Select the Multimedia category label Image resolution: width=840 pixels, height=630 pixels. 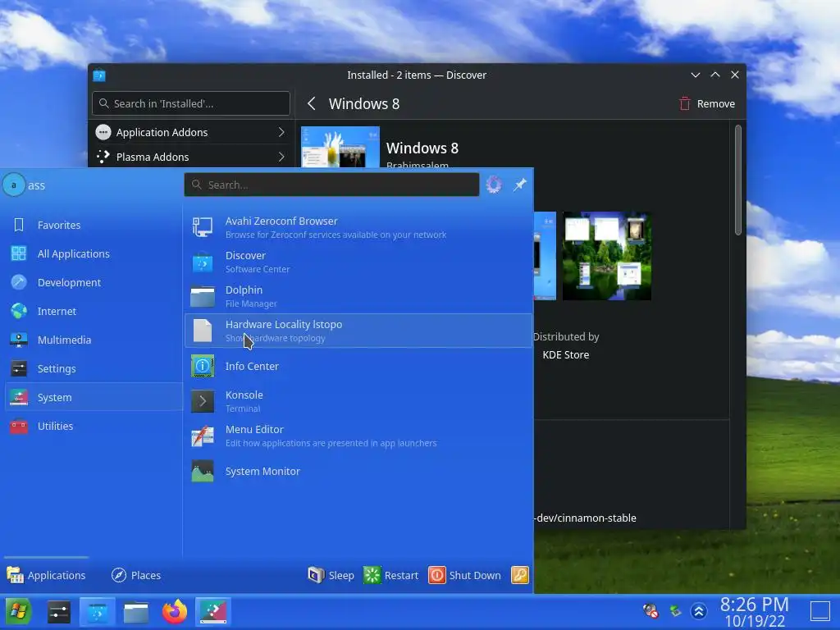tap(64, 340)
